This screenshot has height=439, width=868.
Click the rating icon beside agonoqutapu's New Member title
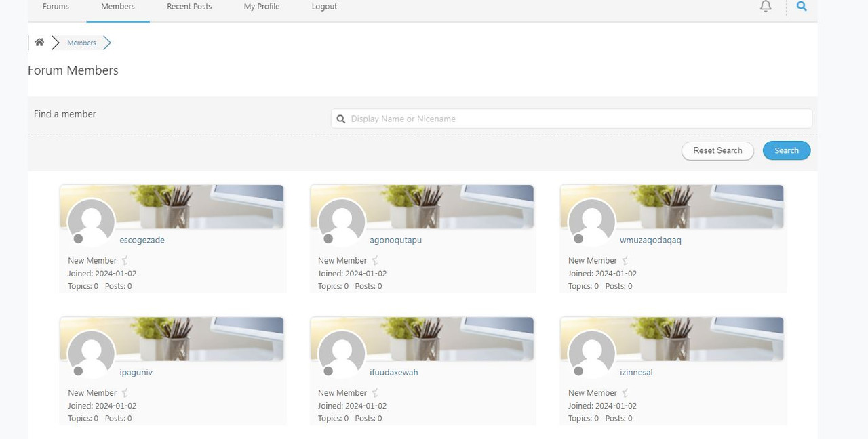pyautogui.click(x=375, y=260)
